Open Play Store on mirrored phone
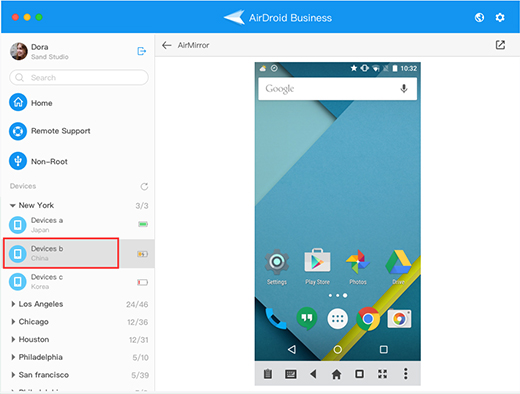Screen dimensions: 520x394 (x=317, y=267)
